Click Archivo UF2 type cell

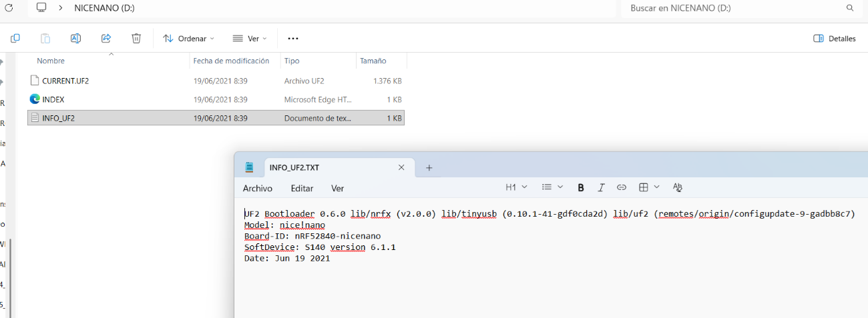304,81
